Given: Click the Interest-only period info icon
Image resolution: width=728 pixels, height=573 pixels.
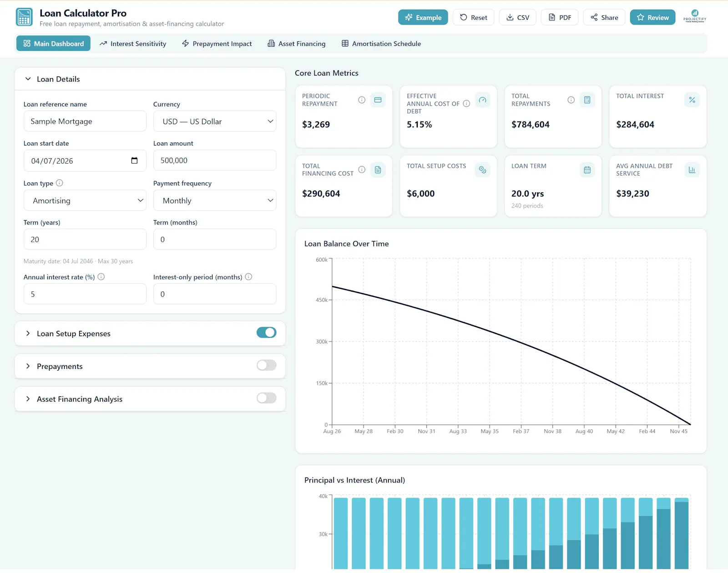Looking at the screenshot, I should click(x=248, y=276).
